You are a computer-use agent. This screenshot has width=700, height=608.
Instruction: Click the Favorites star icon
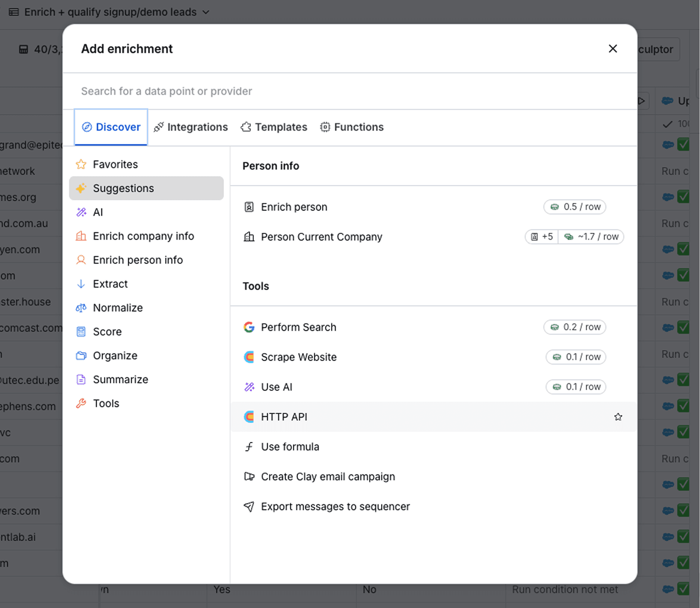coord(81,164)
